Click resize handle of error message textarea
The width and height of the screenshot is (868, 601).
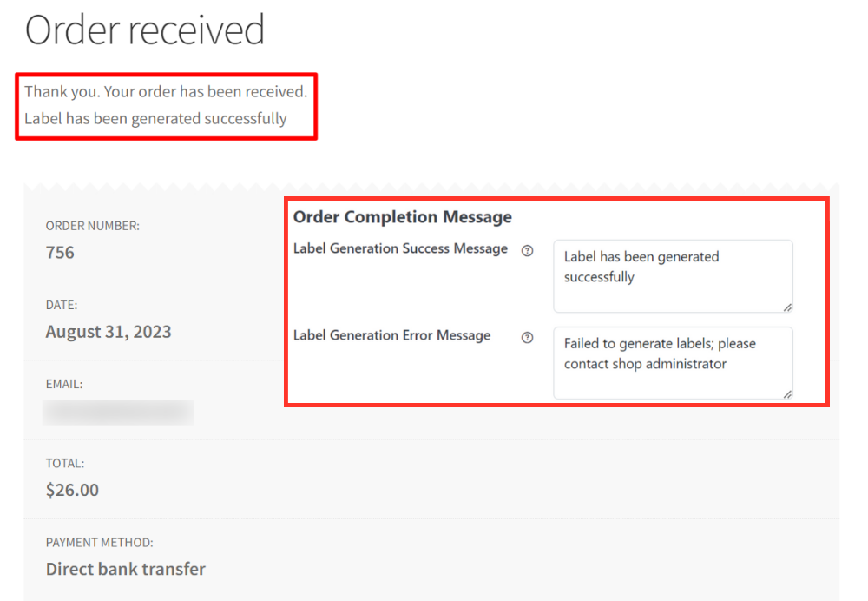pyautogui.click(x=787, y=393)
